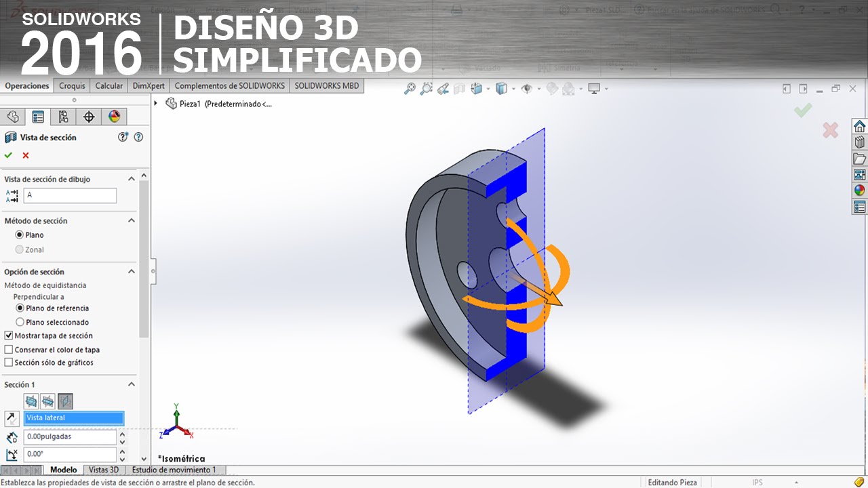
Task: Open View Settings dropdown arrow
Action: click(606, 89)
